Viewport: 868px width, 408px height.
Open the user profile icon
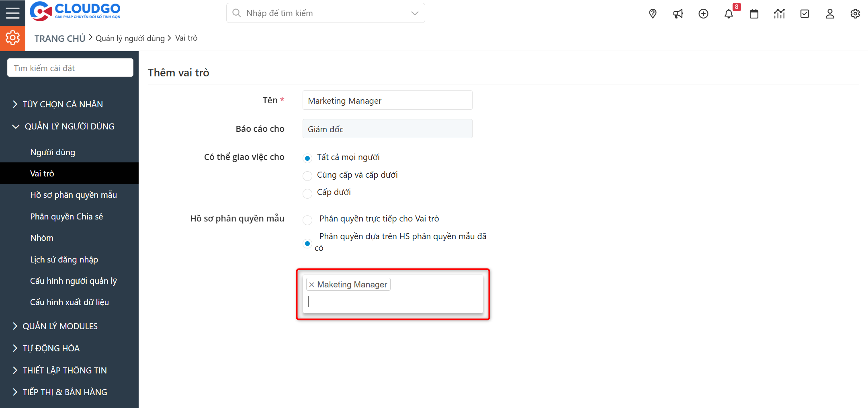[830, 14]
